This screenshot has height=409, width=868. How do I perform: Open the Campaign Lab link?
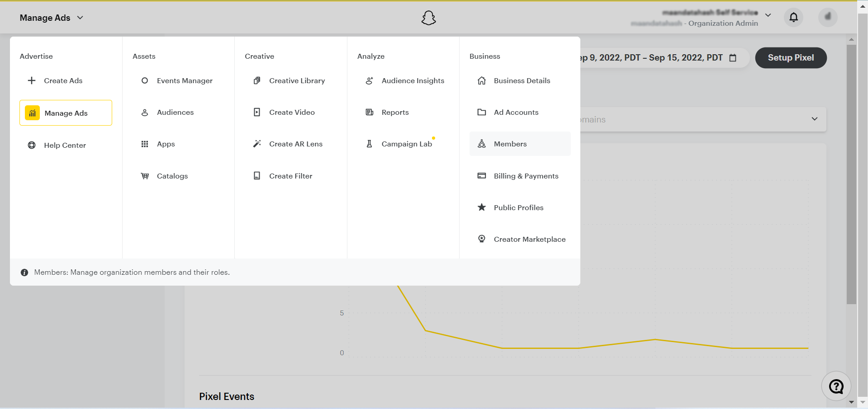(x=407, y=144)
